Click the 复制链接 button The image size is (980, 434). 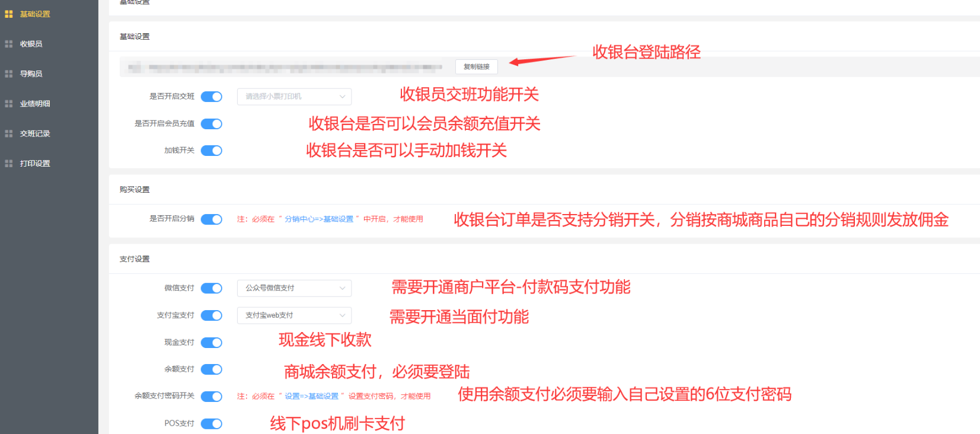(477, 67)
